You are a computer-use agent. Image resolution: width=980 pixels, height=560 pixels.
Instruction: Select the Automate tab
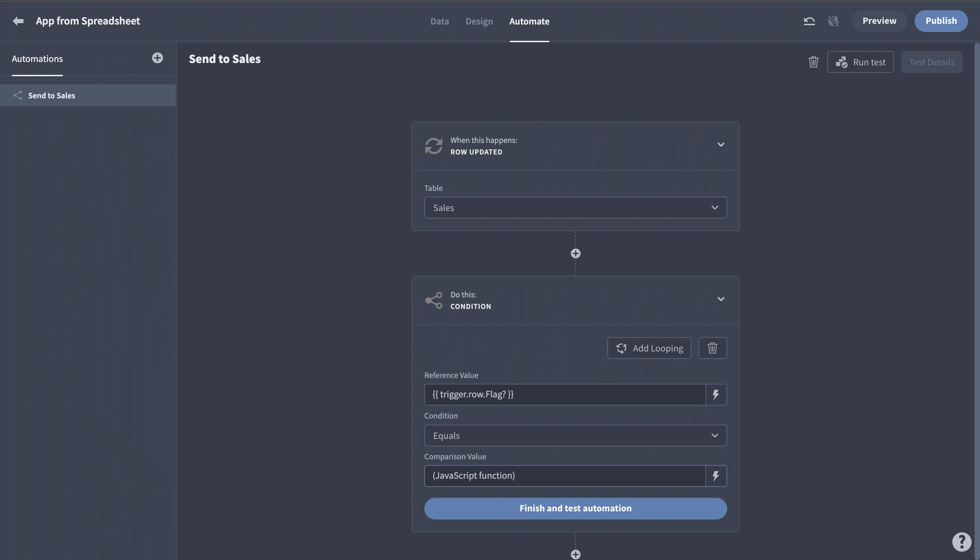529,21
